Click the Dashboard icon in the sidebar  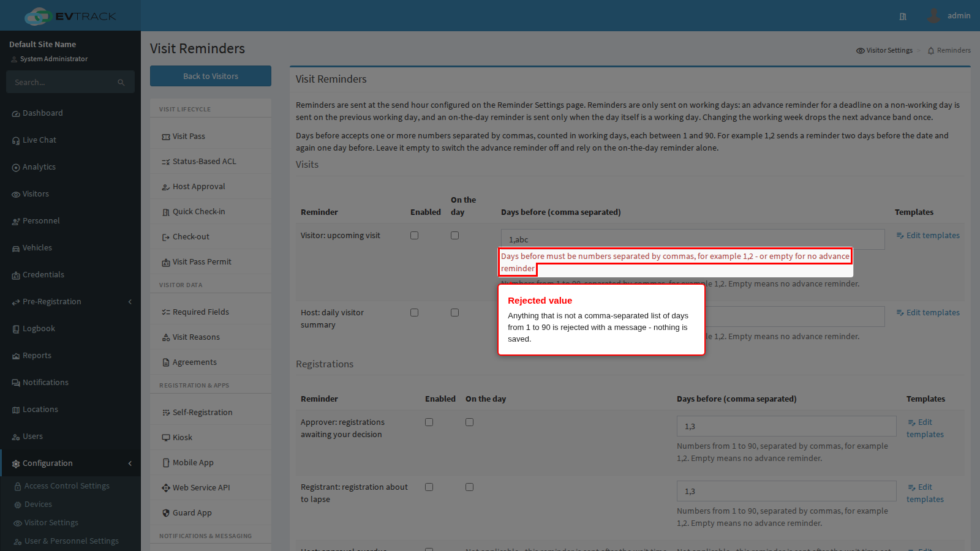coord(16,114)
